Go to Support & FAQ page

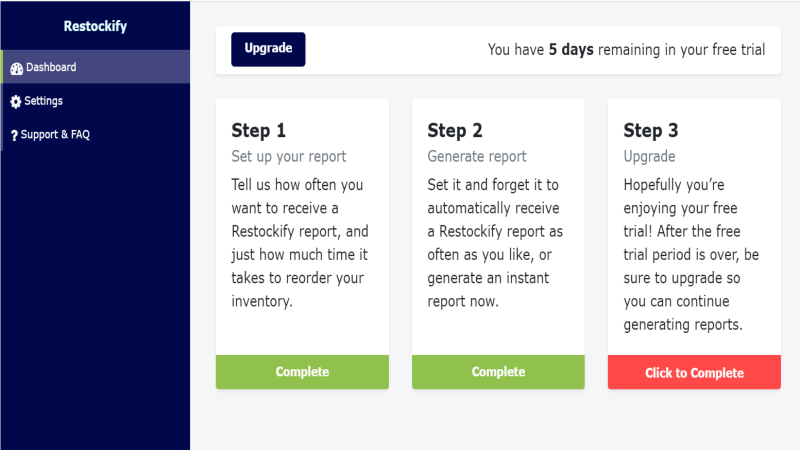tap(95, 134)
